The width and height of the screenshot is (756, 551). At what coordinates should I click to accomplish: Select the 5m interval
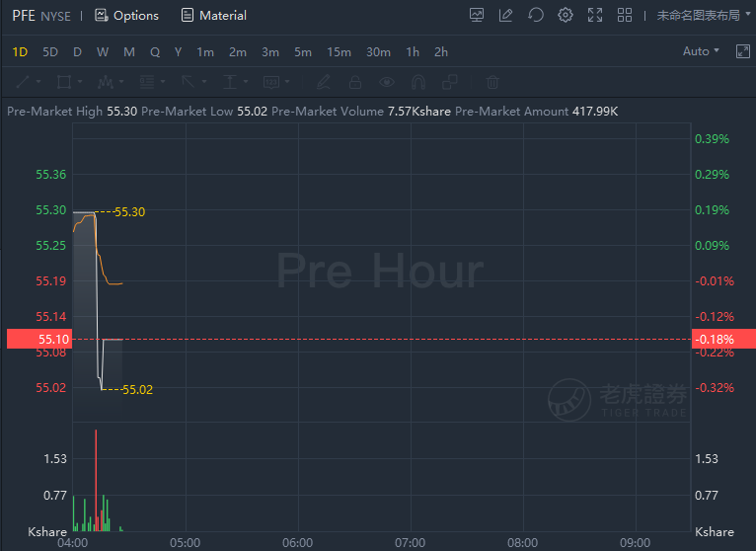pyautogui.click(x=303, y=52)
